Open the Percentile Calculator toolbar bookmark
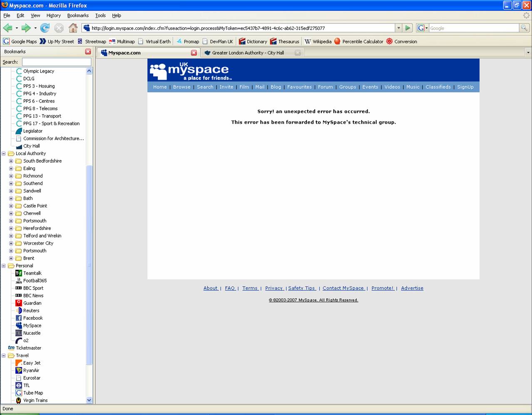The width and height of the screenshot is (532, 415). tap(358, 41)
